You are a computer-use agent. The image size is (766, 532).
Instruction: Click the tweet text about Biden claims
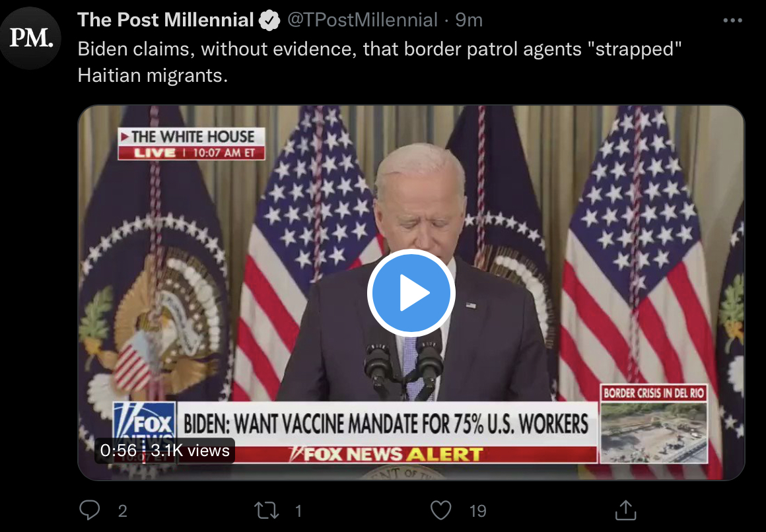click(379, 62)
